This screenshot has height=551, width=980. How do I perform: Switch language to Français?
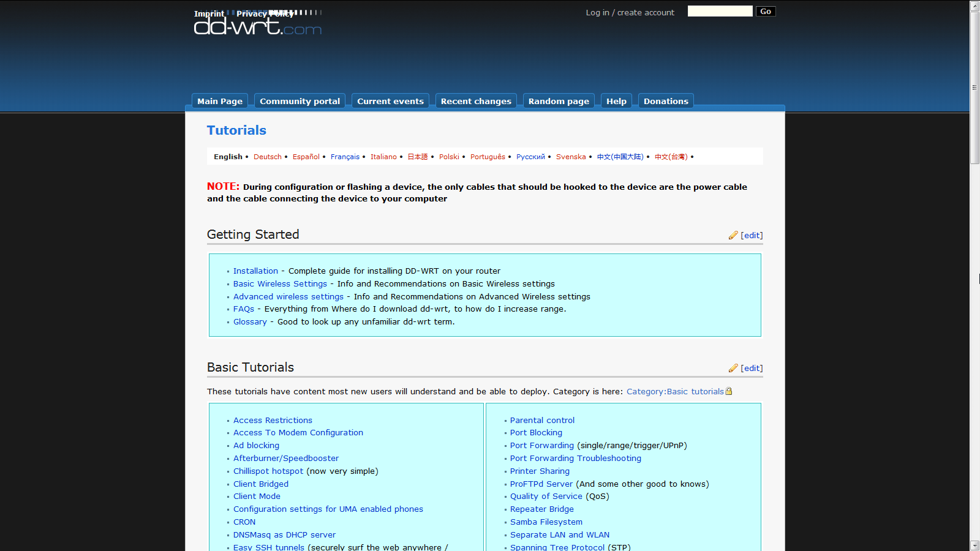pos(345,157)
